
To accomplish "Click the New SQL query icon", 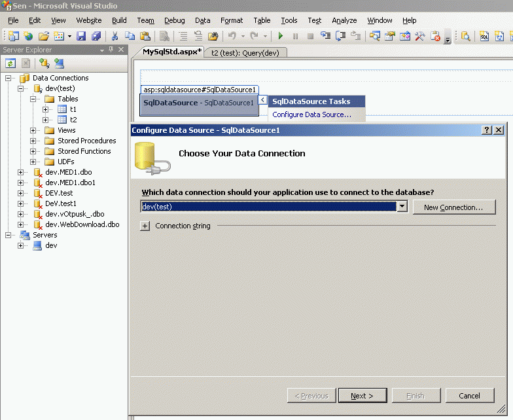I will [484, 36].
